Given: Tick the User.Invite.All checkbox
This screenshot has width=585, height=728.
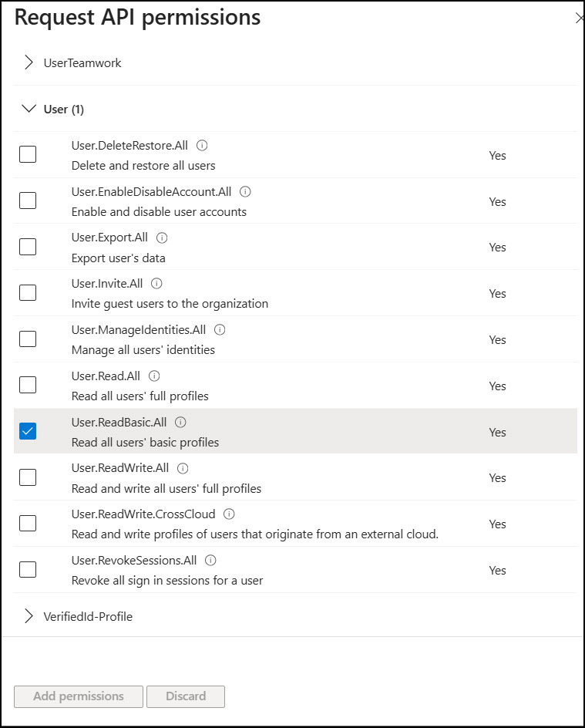Looking at the screenshot, I should [28, 293].
